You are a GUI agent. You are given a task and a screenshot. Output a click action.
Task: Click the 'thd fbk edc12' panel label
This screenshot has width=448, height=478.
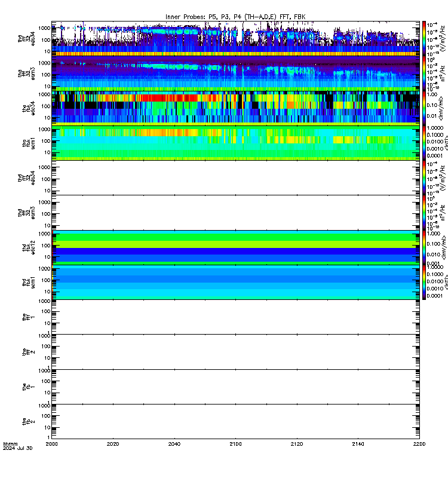pos(29,247)
